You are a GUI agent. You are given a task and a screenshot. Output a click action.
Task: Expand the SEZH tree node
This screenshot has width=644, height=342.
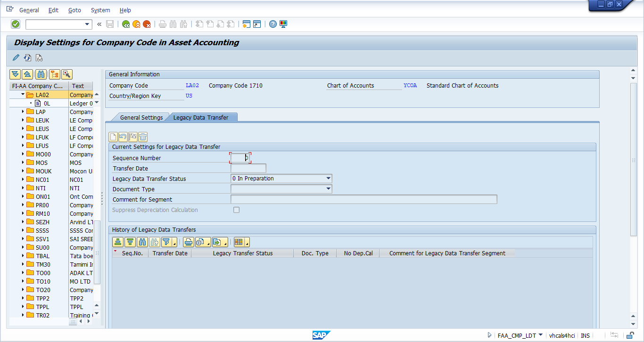(x=23, y=222)
